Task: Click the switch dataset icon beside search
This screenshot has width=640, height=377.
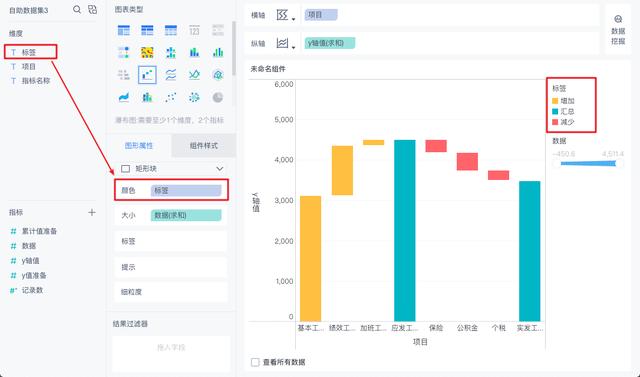Action: tap(93, 9)
